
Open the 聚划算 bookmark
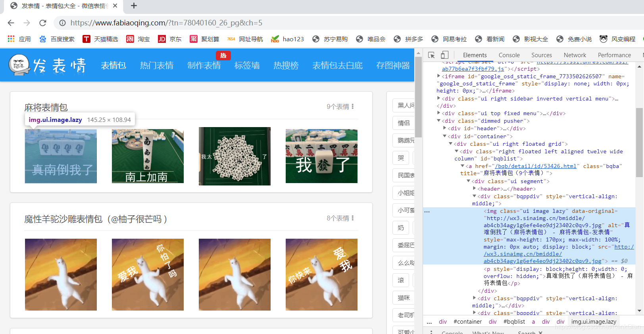204,39
